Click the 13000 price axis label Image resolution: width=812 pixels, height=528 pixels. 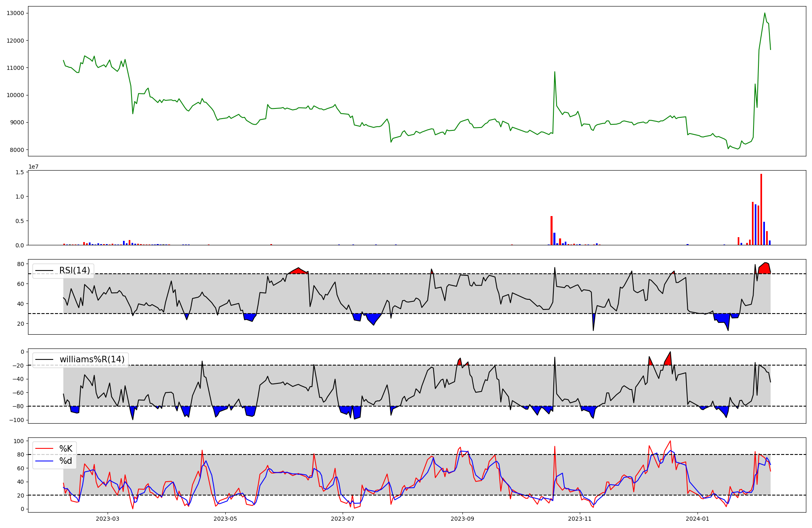click(x=15, y=13)
